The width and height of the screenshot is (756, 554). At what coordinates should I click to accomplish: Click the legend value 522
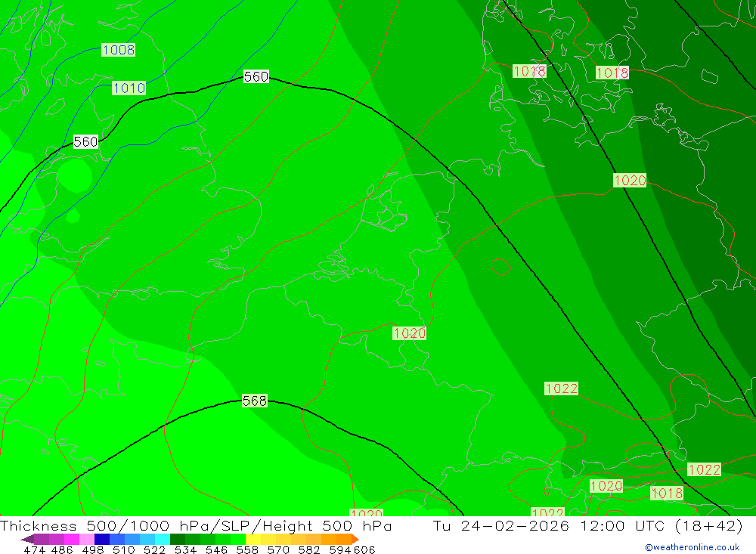point(154,549)
